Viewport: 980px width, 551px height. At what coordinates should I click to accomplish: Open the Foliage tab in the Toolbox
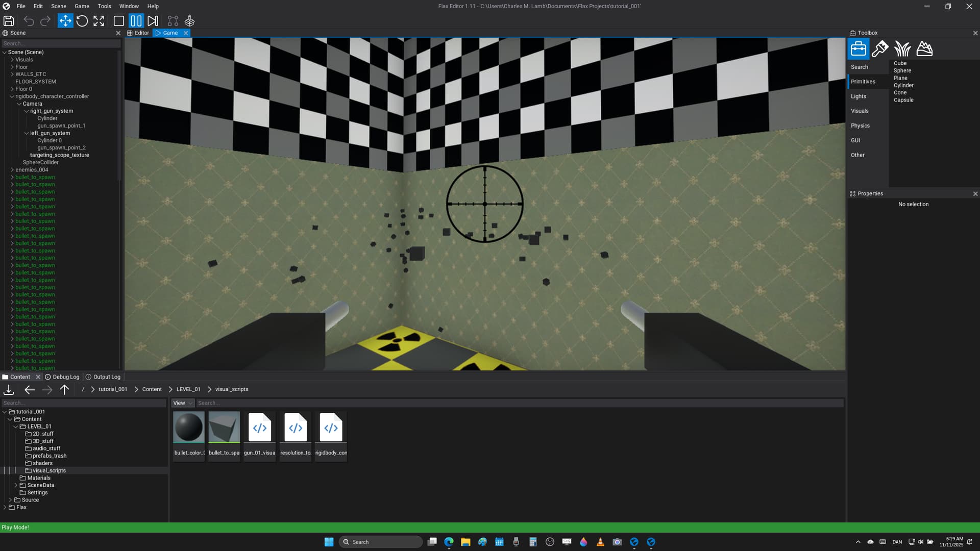[x=902, y=49]
